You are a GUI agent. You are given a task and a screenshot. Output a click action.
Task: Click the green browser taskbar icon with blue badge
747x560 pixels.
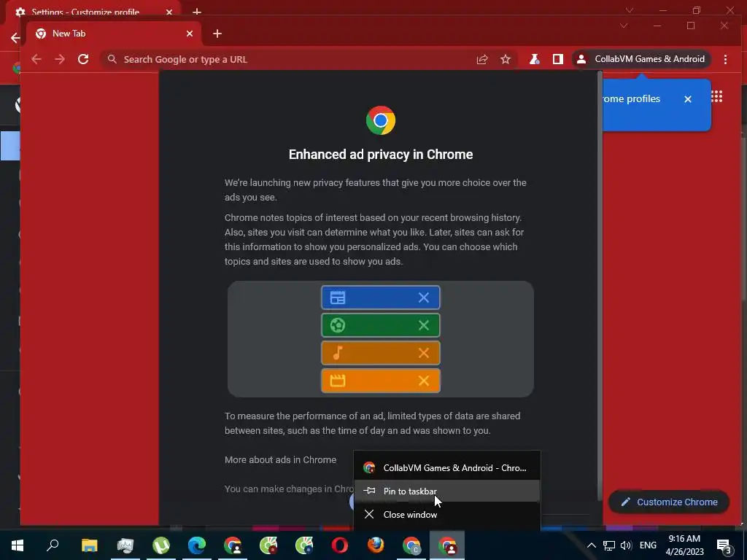(304, 545)
